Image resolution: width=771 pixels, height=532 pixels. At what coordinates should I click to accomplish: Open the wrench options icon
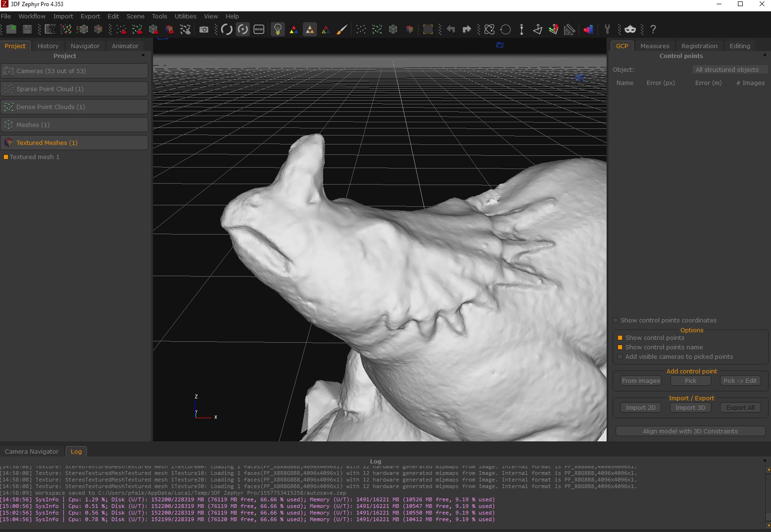[608, 29]
